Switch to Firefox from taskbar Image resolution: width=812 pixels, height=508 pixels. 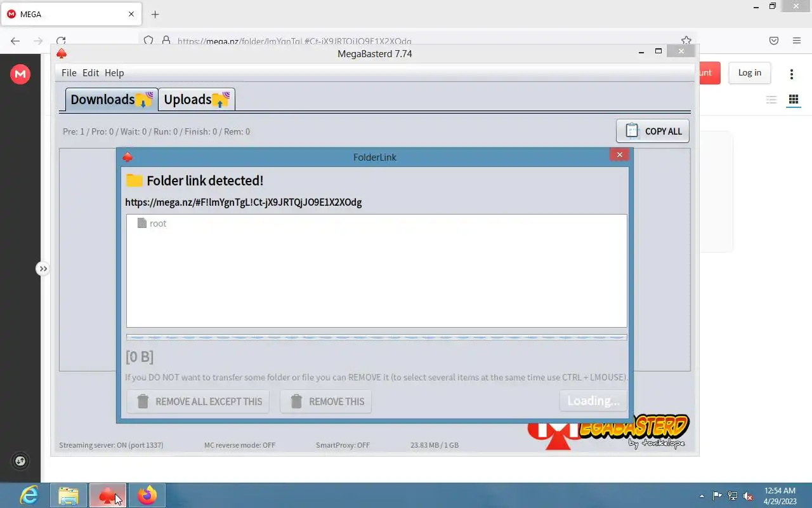point(147,495)
